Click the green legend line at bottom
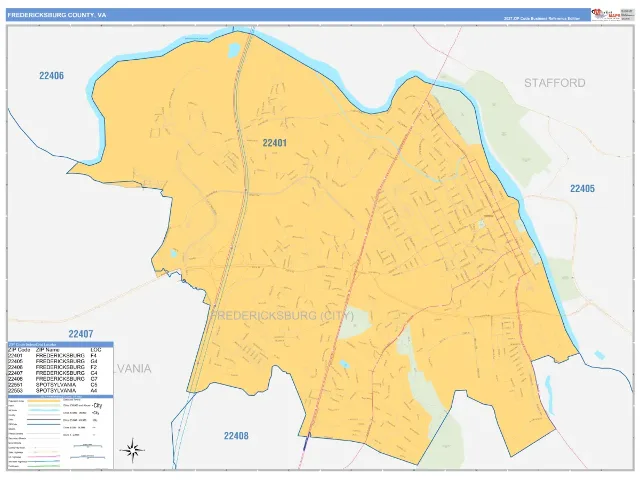Screen dimensions: 640x480 pos(44,466)
